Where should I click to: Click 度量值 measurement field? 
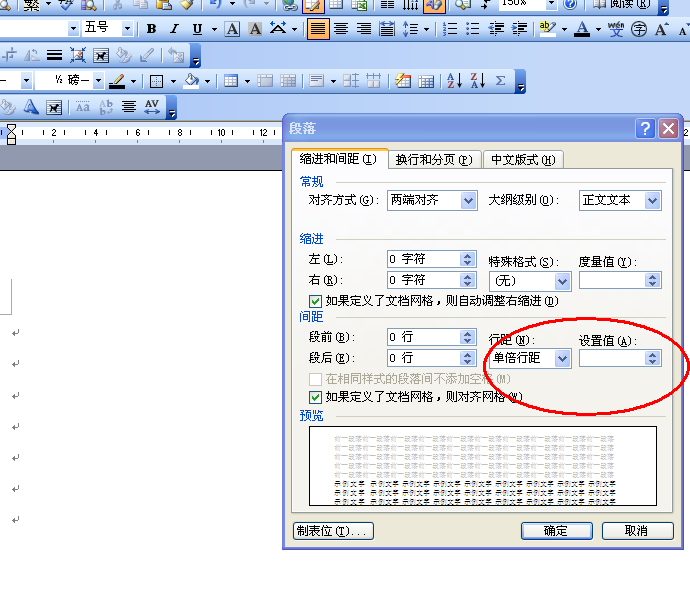click(x=612, y=280)
